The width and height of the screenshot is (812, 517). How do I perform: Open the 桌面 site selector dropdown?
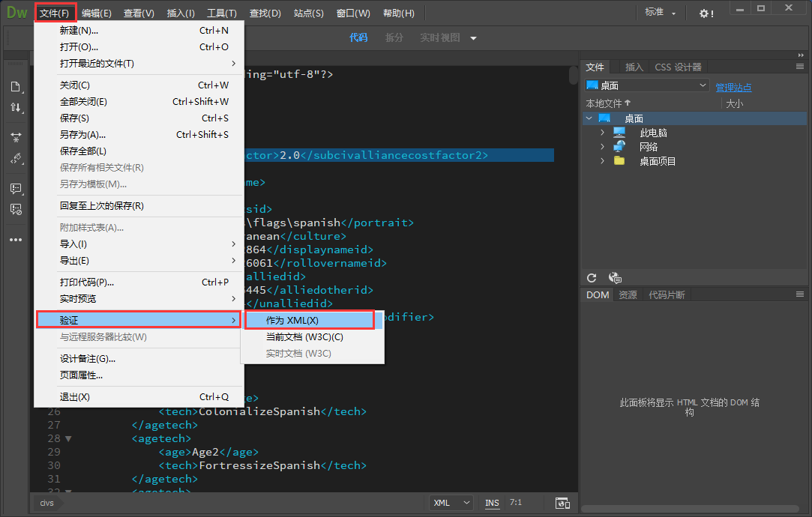point(646,85)
